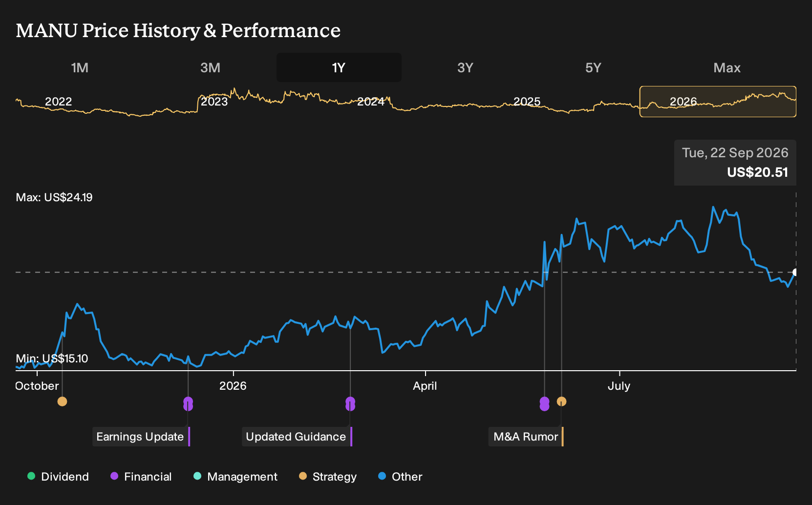The width and height of the screenshot is (812, 505).
Task: Toggle the Other legend filter
Action: point(400,477)
